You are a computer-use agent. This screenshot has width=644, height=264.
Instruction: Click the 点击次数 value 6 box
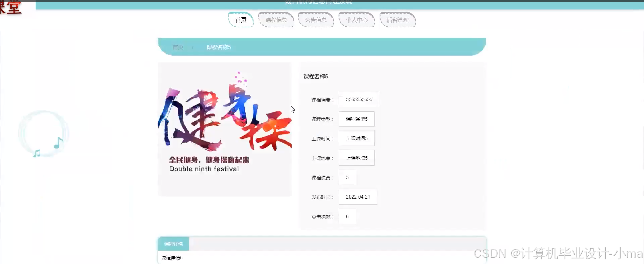click(347, 216)
